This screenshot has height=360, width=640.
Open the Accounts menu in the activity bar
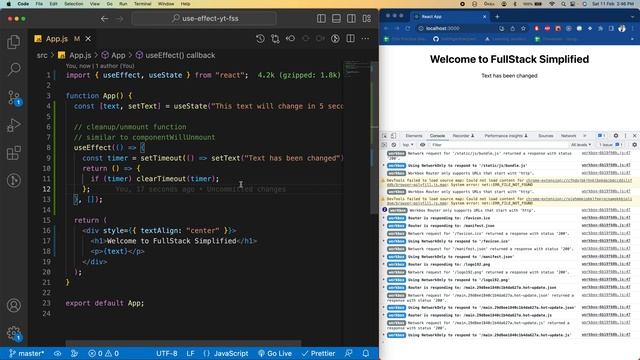13,305
